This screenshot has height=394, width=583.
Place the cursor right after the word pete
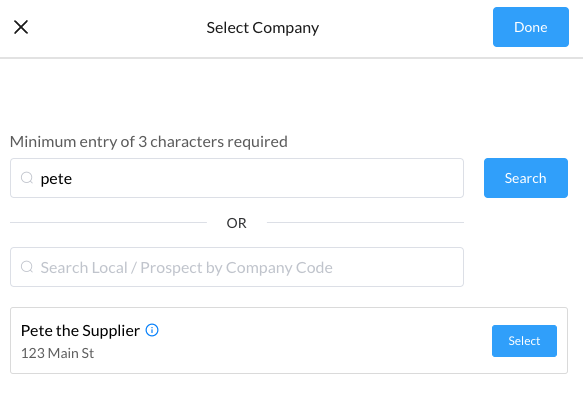coord(73,179)
